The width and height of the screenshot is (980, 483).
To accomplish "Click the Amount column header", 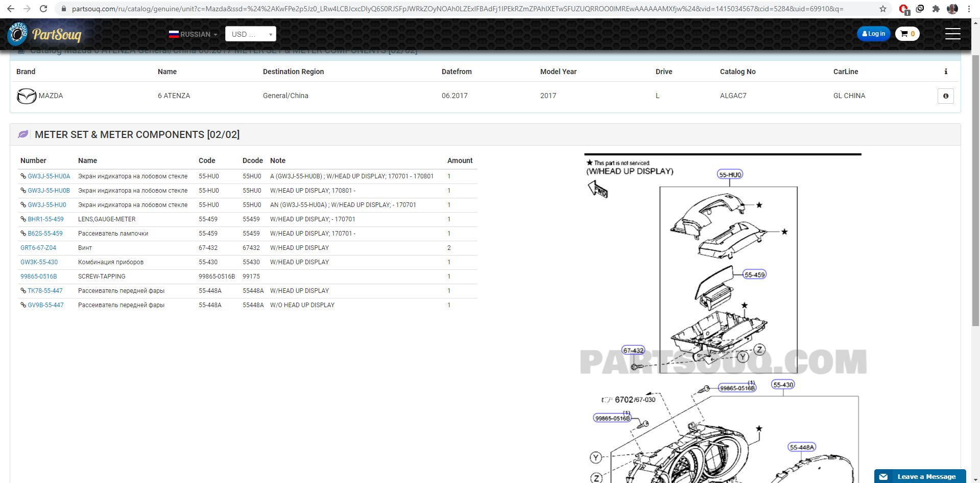I will click(460, 160).
